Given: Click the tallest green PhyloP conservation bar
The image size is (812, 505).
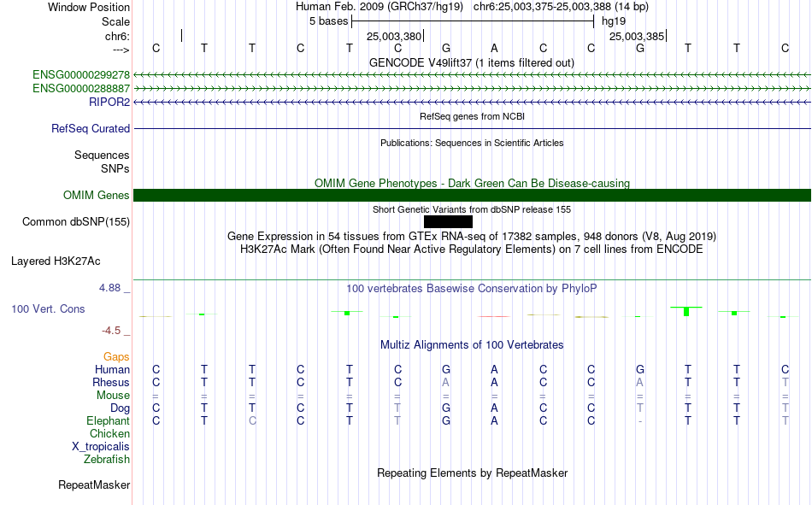Looking at the screenshot, I should click(686, 311).
